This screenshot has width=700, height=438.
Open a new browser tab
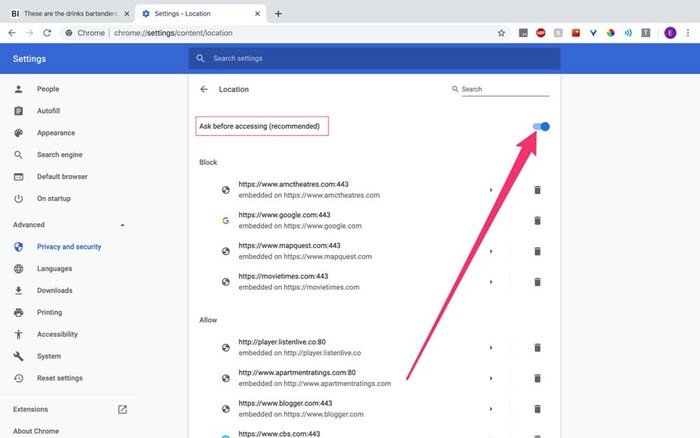tap(278, 14)
